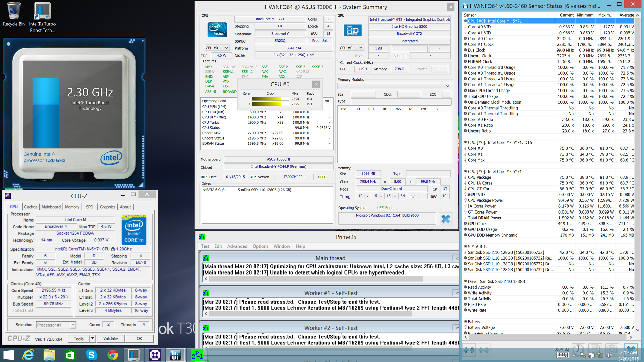Open File Explorer from taskbar
The height and width of the screenshot is (362, 644).
click(x=49, y=355)
